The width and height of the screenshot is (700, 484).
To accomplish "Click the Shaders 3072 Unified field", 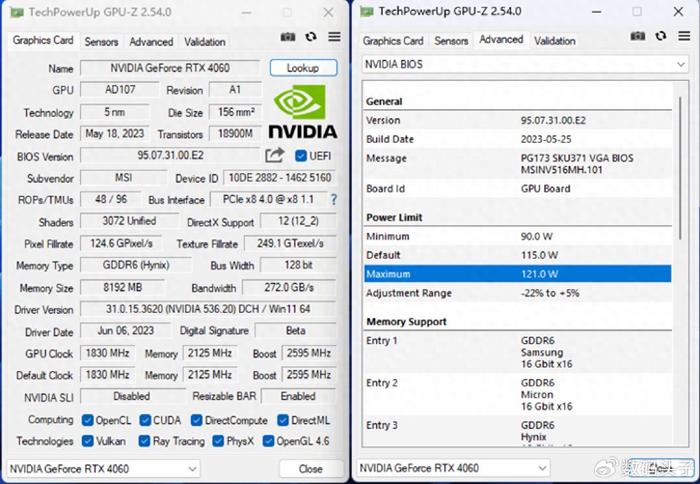I will tap(129, 221).
